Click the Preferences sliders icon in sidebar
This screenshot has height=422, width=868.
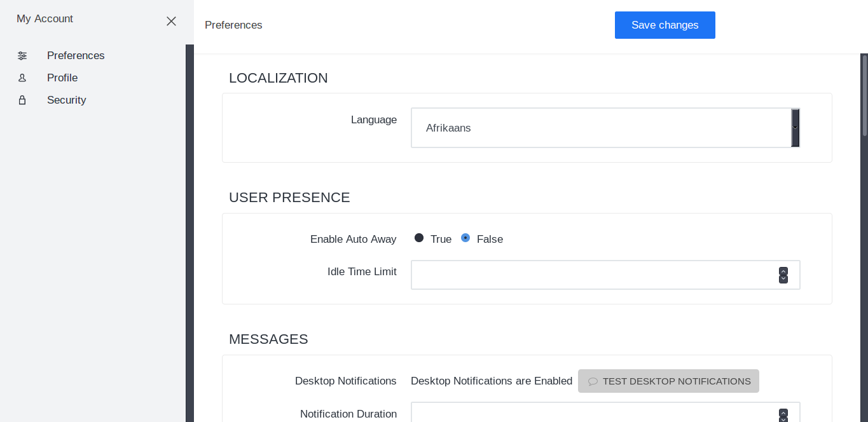(x=22, y=56)
